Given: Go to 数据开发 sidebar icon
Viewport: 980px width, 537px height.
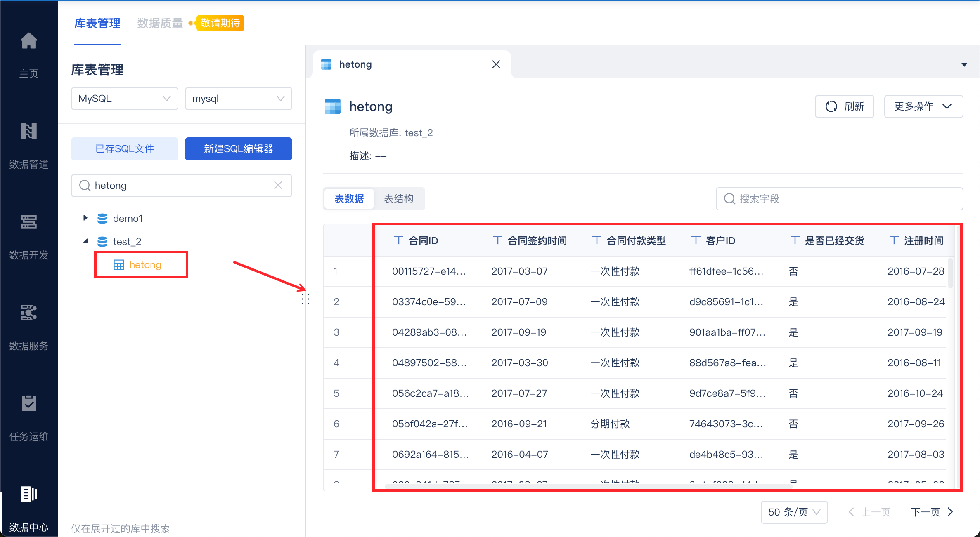Looking at the screenshot, I should pyautogui.click(x=28, y=222).
